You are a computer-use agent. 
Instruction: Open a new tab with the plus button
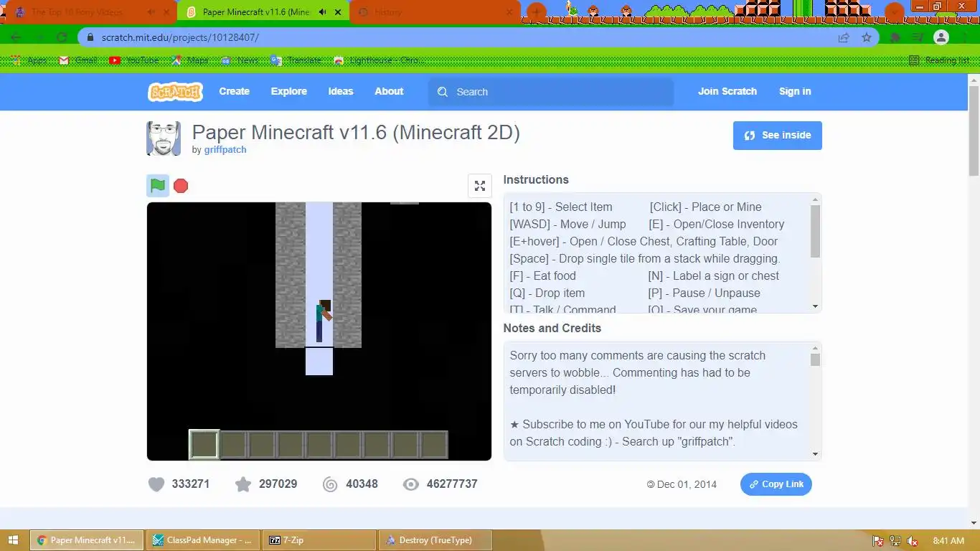click(x=537, y=12)
